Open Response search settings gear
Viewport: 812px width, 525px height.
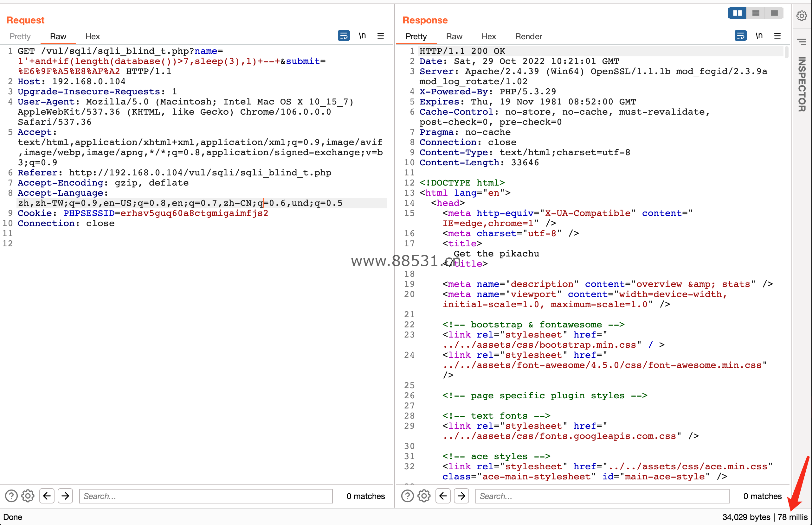[424, 496]
